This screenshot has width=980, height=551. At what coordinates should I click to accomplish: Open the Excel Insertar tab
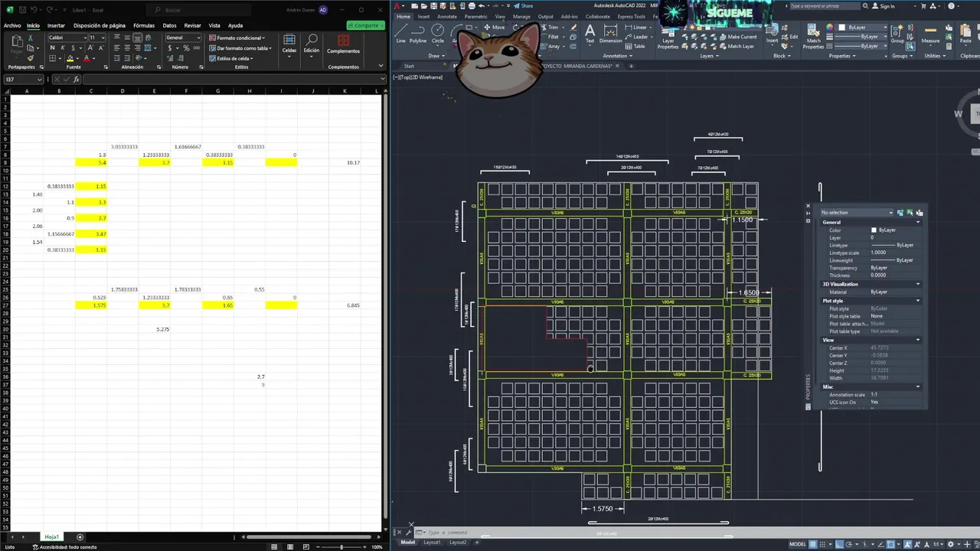click(56, 25)
